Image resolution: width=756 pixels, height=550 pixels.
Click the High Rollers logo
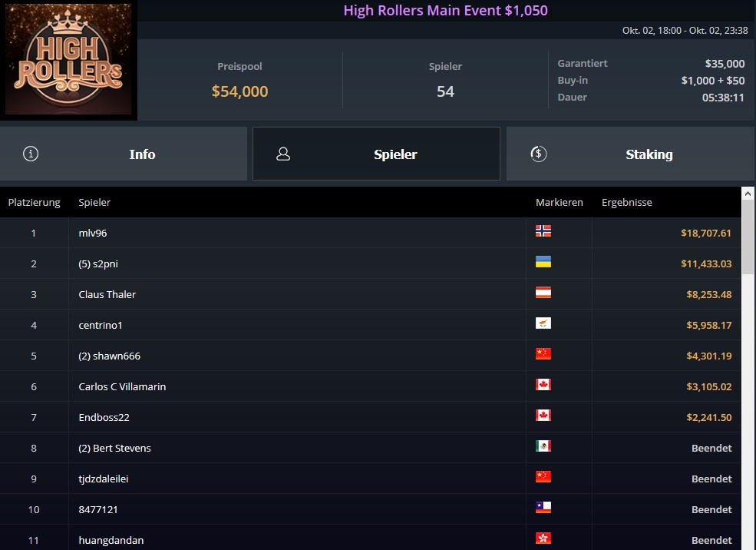68,59
